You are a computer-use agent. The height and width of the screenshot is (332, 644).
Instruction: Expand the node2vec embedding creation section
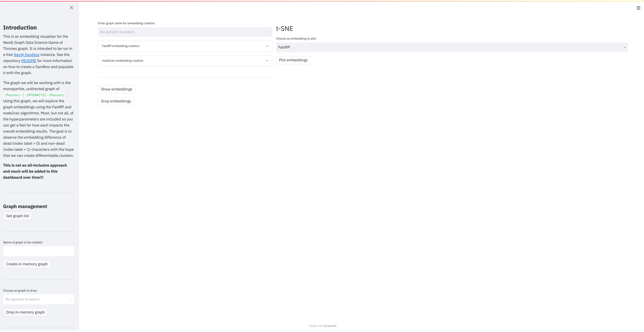122,61
